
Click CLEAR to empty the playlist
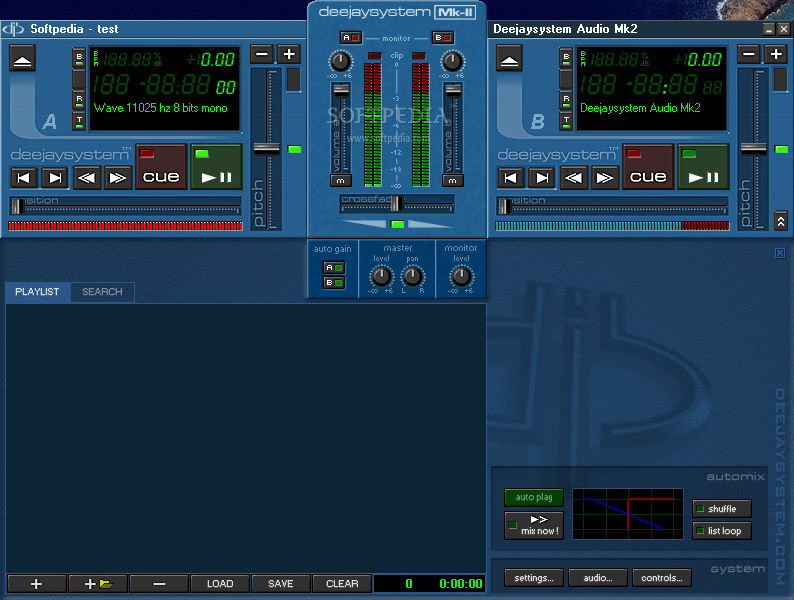tap(342, 584)
